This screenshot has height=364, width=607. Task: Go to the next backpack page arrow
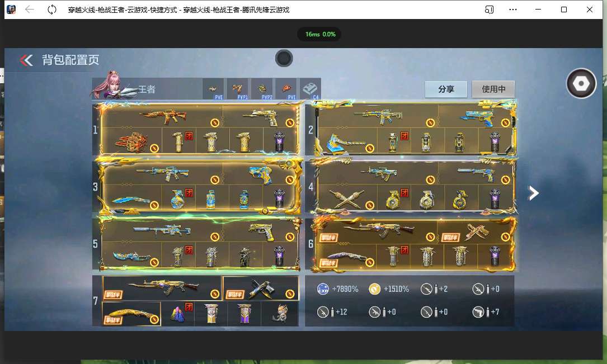pyautogui.click(x=534, y=193)
